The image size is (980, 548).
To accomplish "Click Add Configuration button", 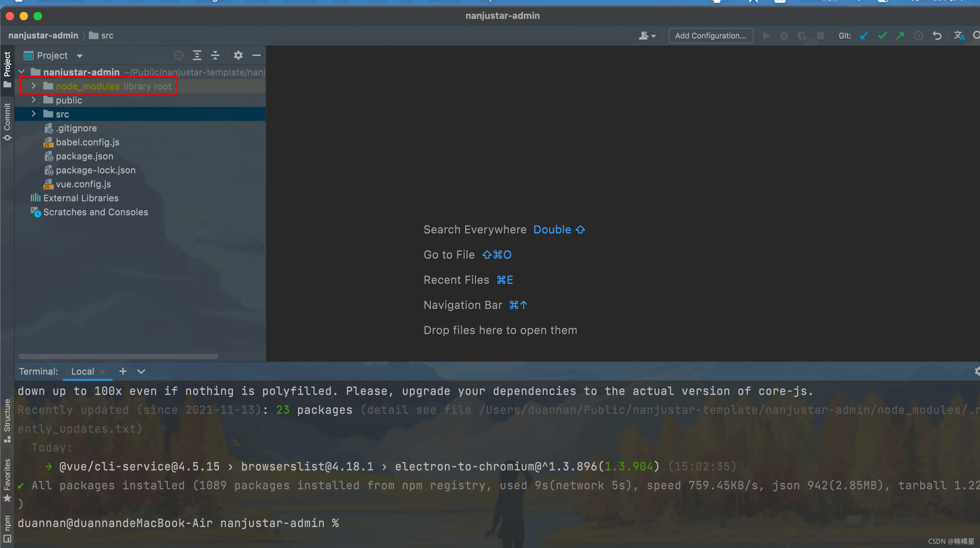I will [x=710, y=36].
